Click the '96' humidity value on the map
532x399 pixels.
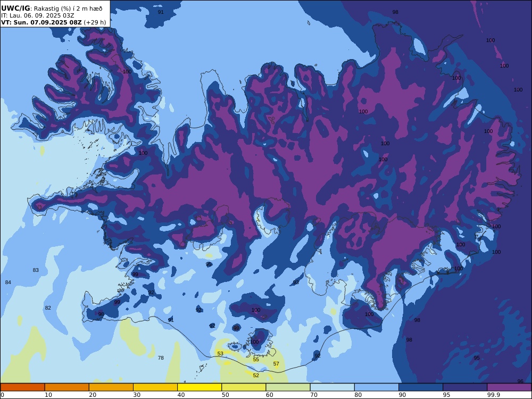tap(520, 381)
